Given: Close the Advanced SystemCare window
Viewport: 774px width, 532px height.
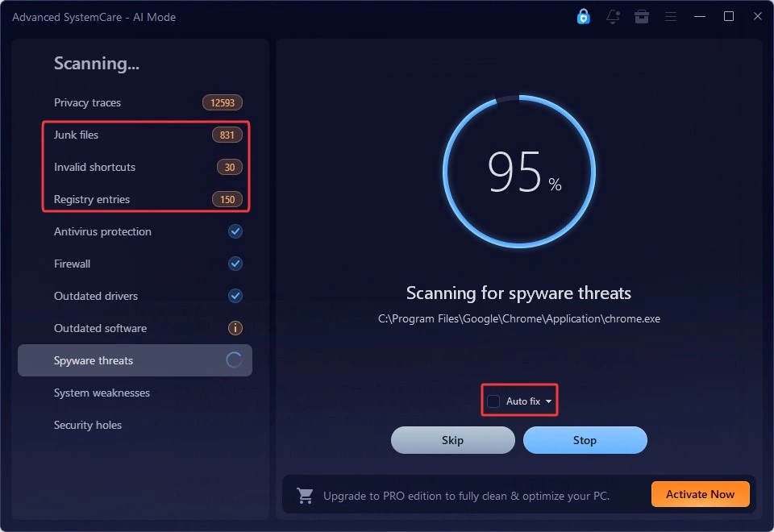Looking at the screenshot, I should point(758,16).
